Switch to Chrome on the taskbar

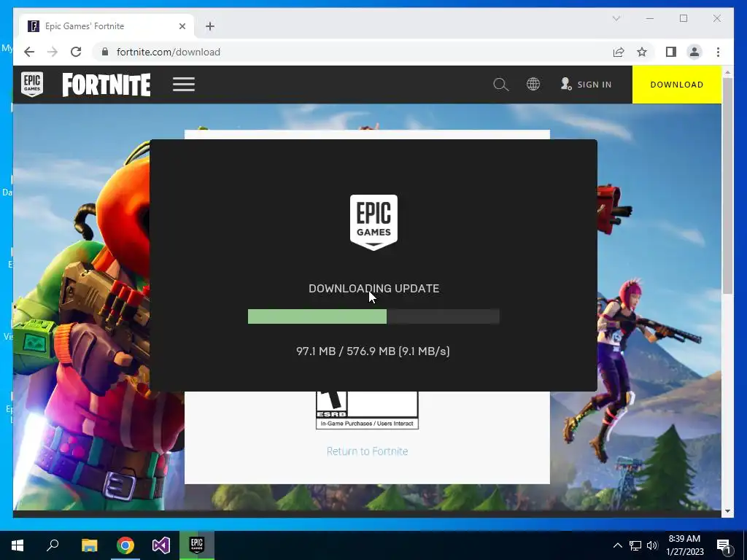(125, 545)
